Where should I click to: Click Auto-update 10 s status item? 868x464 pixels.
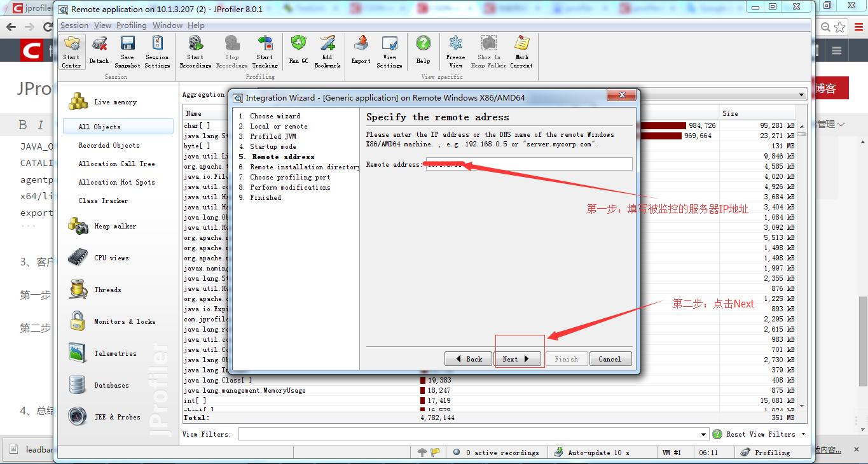pos(591,453)
